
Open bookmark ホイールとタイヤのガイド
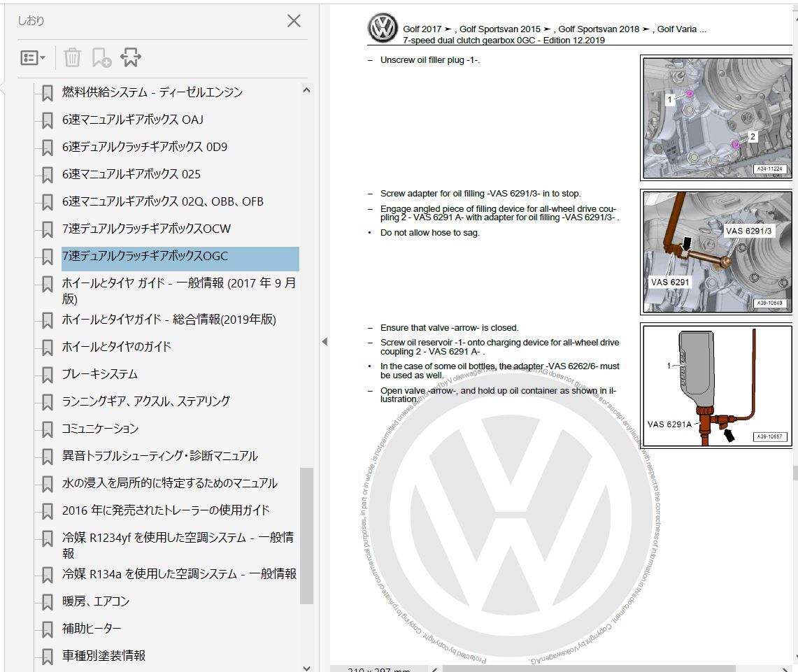click(117, 347)
